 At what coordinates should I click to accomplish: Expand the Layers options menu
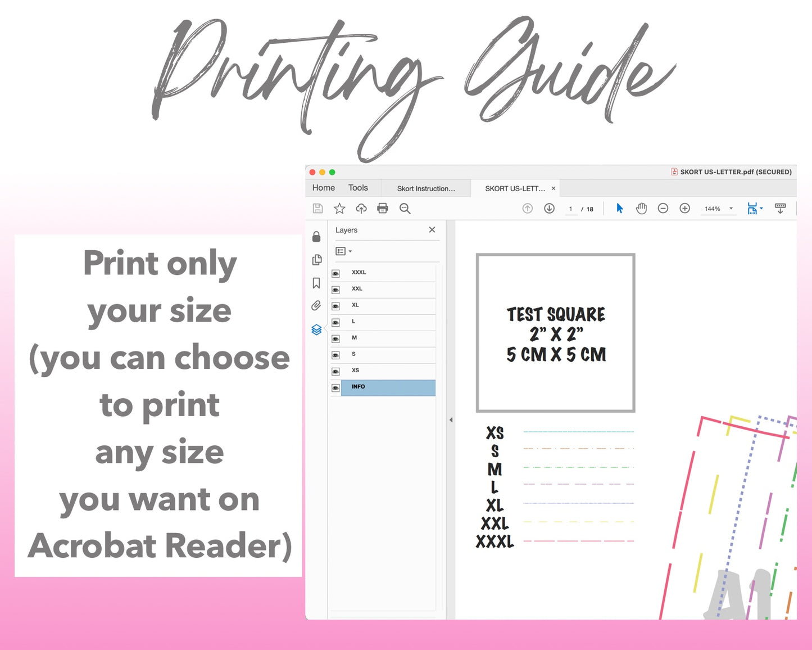coord(343,251)
